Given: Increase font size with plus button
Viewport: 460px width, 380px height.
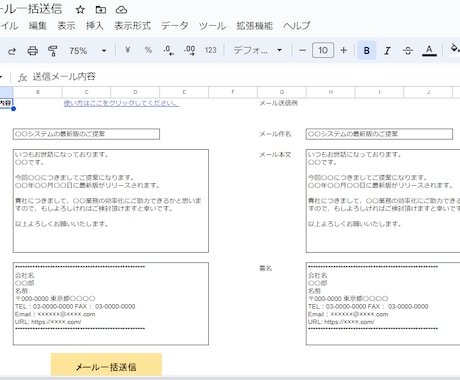Looking at the screenshot, I should (344, 50).
